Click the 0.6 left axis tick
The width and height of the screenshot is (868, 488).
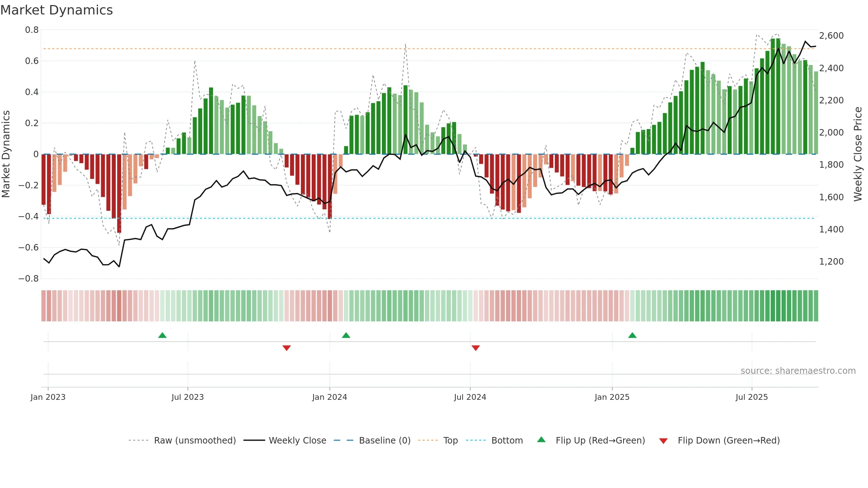point(32,61)
